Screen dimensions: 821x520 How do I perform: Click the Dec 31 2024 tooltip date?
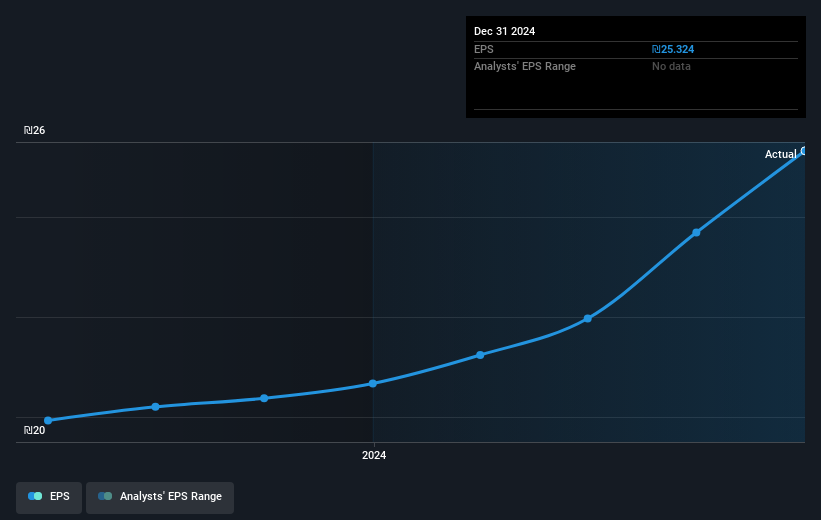(x=505, y=31)
